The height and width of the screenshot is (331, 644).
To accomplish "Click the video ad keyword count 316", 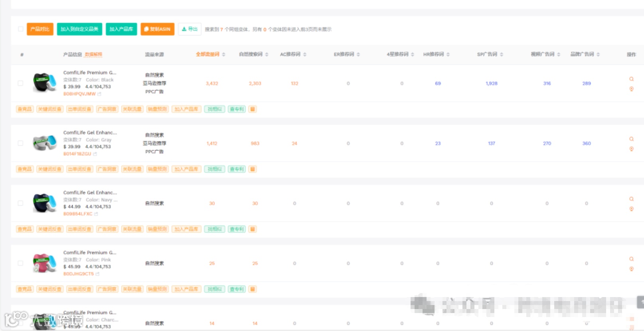I will (x=547, y=83).
